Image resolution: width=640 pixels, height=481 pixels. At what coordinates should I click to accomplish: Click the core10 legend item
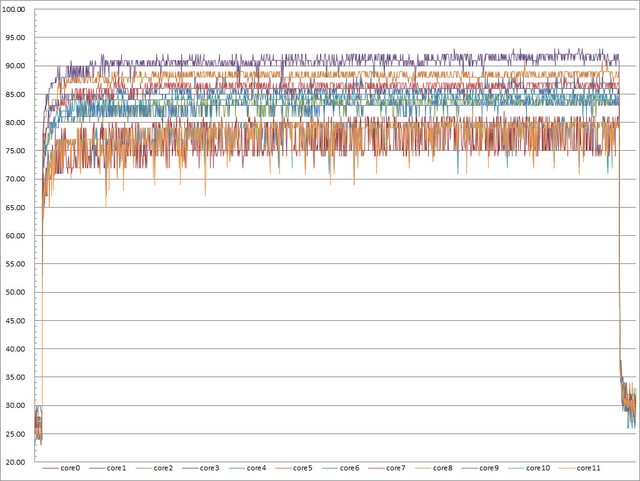(x=538, y=468)
